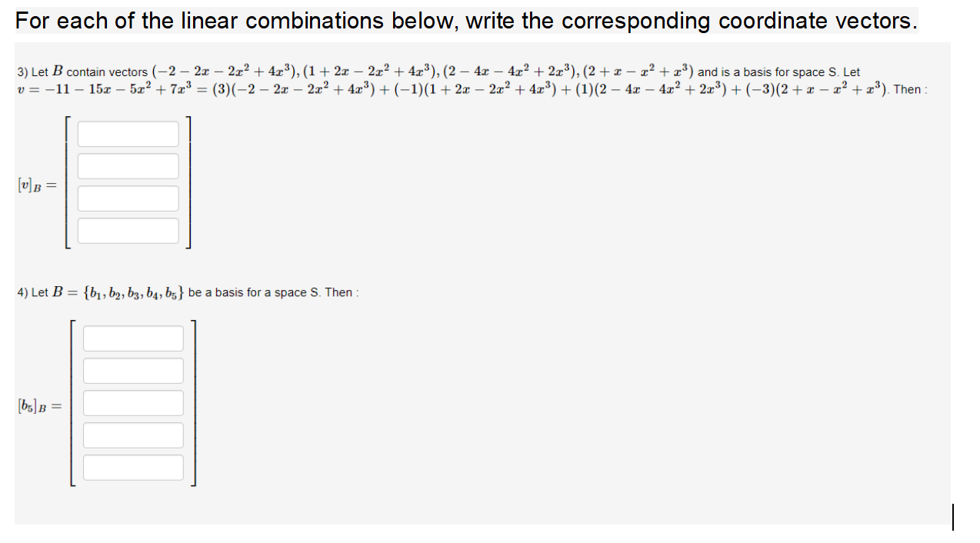Click the fifth answer box for [b5]B
The width and height of the screenshot is (980, 543).
pyautogui.click(x=133, y=467)
